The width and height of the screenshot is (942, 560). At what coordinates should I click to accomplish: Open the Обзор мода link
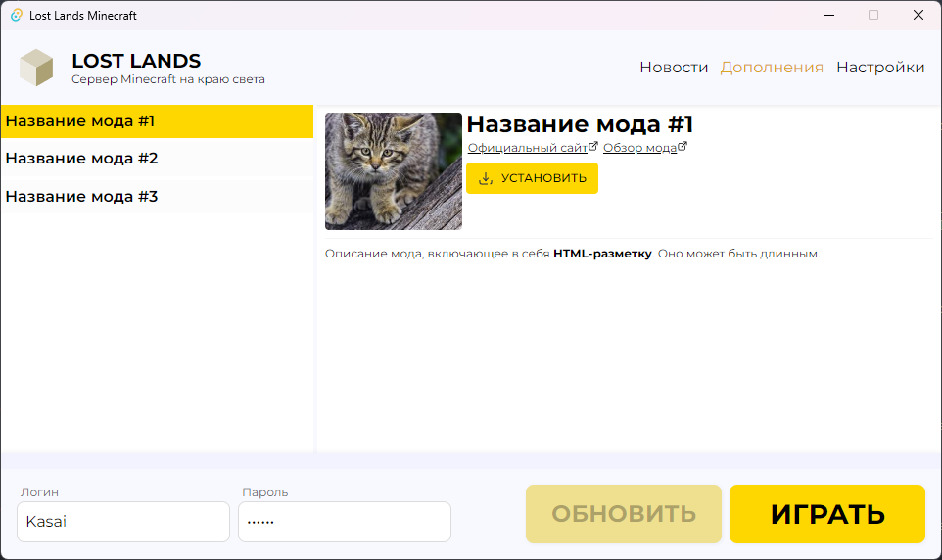pyautogui.click(x=644, y=147)
